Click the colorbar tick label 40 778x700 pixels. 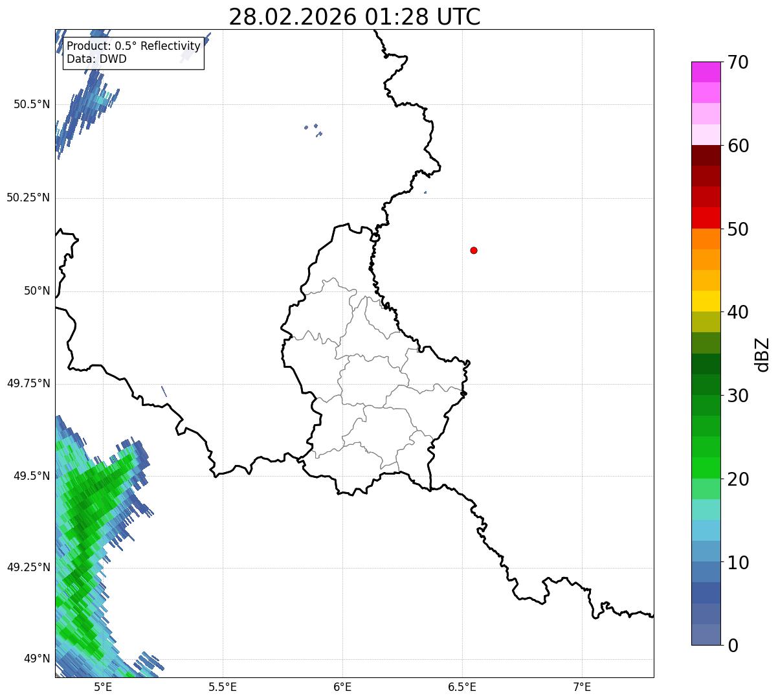[738, 312]
